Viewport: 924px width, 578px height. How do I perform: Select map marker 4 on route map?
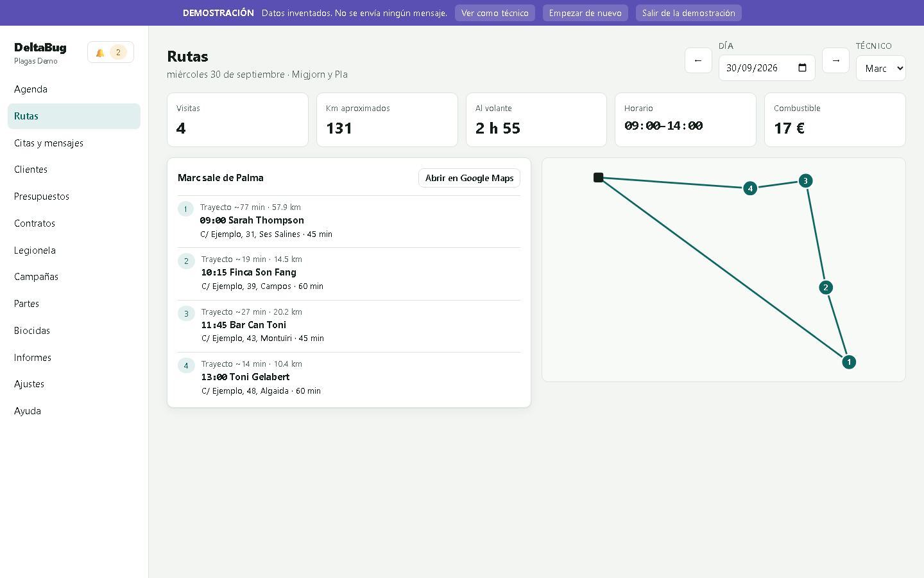click(750, 189)
